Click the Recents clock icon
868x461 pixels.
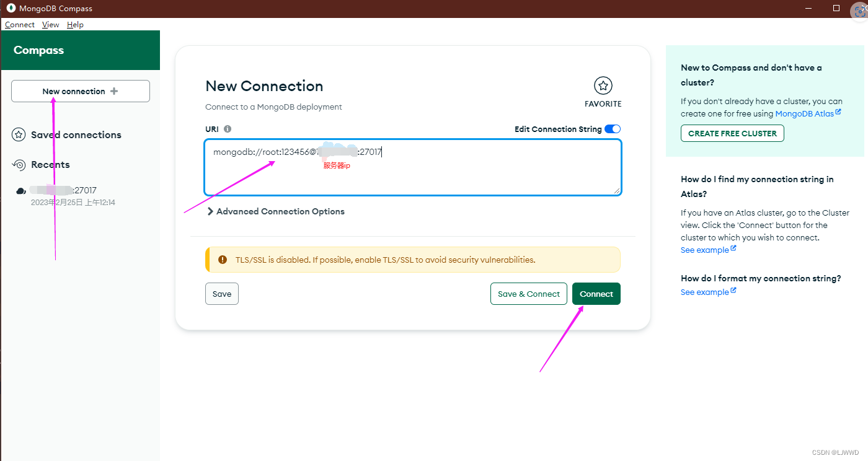(x=19, y=164)
